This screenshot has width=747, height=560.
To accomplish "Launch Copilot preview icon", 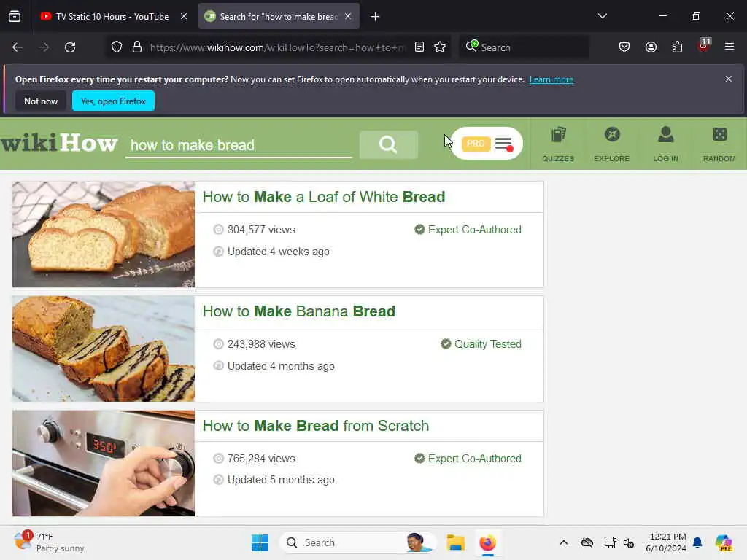I will 723,542.
